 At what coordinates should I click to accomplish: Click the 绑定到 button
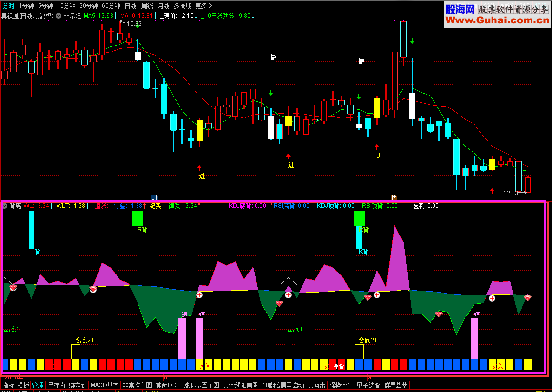click(78, 385)
